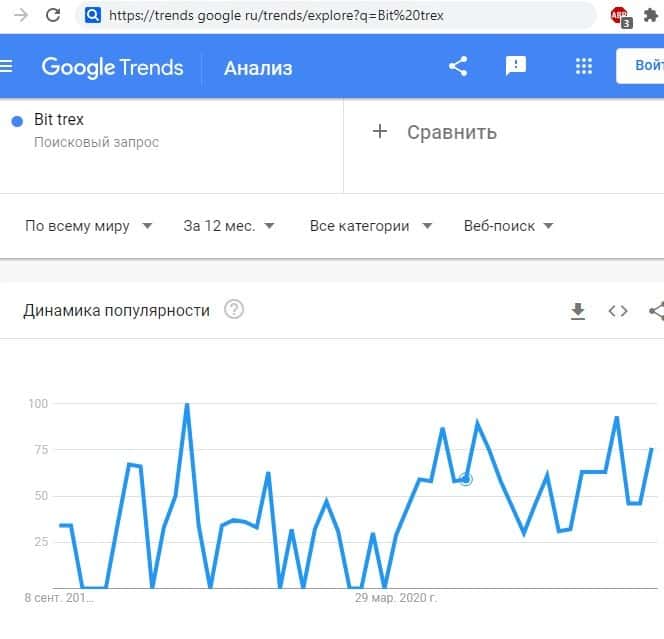Click the Google Trends logo

coord(112,67)
